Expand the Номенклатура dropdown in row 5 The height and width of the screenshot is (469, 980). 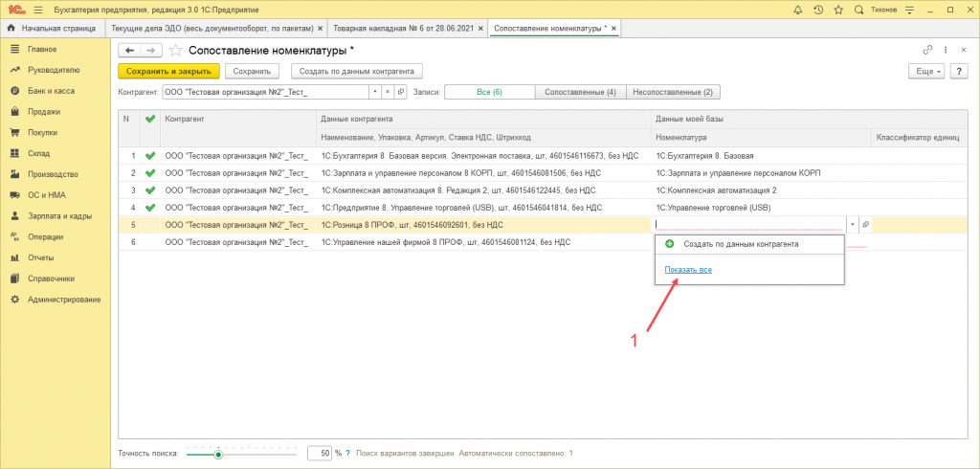(x=854, y=224)
